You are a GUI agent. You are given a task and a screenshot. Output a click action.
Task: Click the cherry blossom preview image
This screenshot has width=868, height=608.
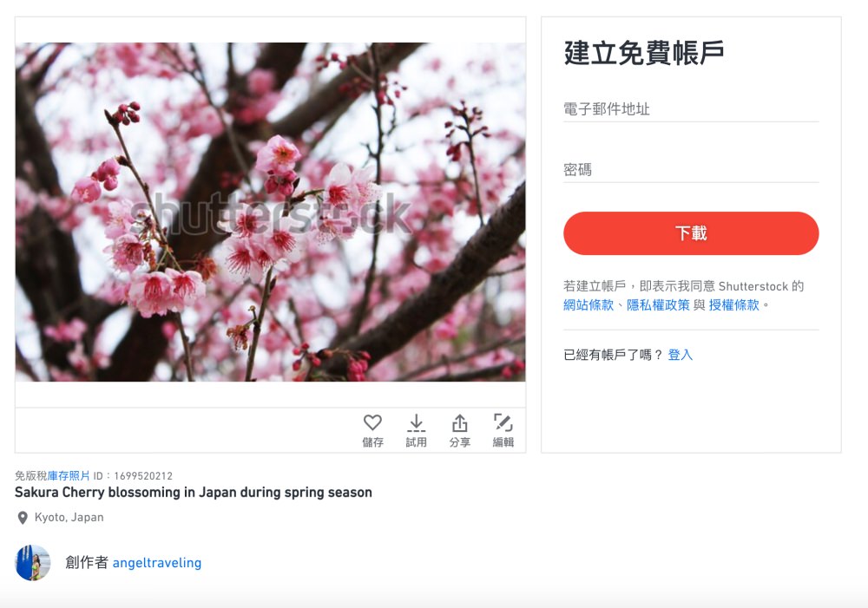point(270,212)
